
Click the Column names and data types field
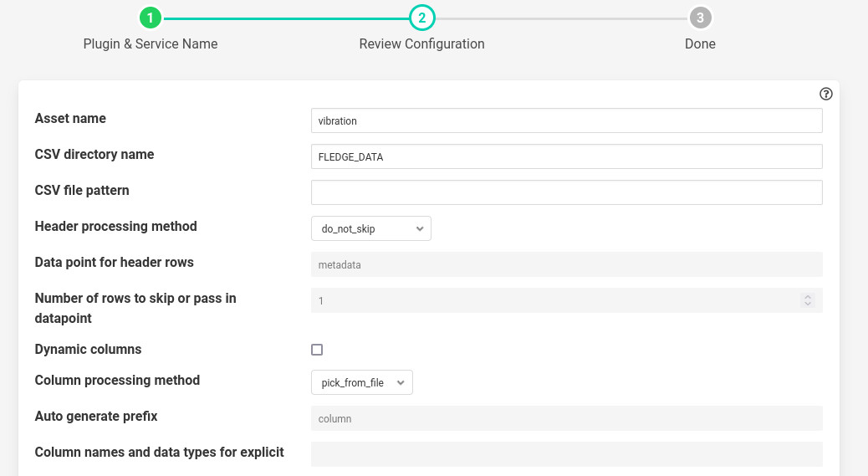[x=566, y=454]
